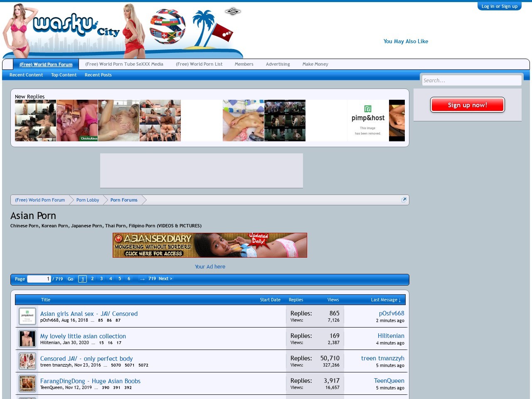This screenshot has height=399, width=532.
Task: Sort the thread list by Replies column
Action: (x=296, y=300)
